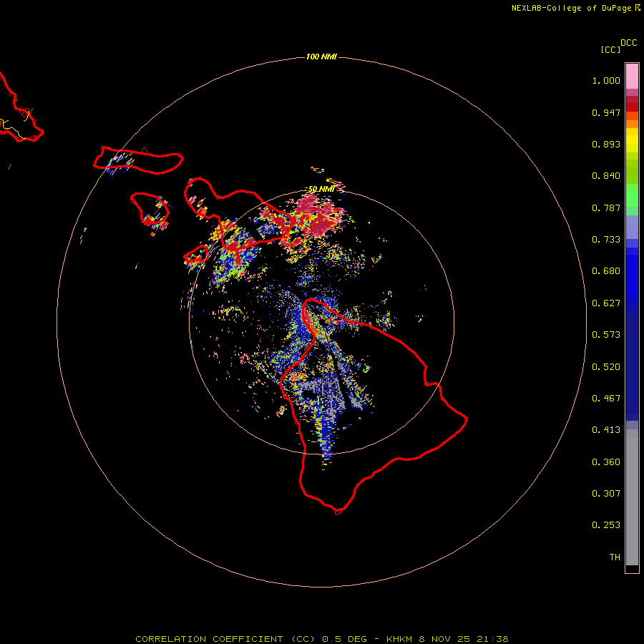Click the DCC label above color bar
The width and height of the screenshot is (644, 644).
[629, 43]
